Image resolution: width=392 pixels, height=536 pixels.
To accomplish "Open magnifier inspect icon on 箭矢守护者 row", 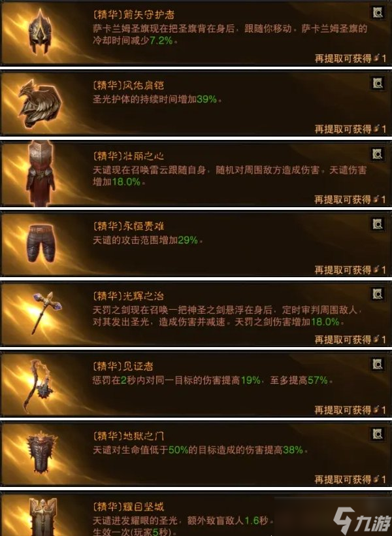I will (378, 13).
